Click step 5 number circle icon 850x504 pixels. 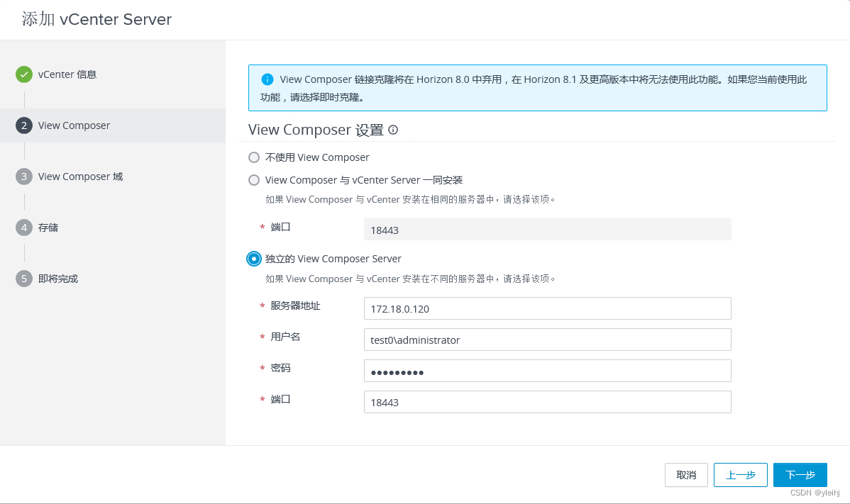click(24, 279)
